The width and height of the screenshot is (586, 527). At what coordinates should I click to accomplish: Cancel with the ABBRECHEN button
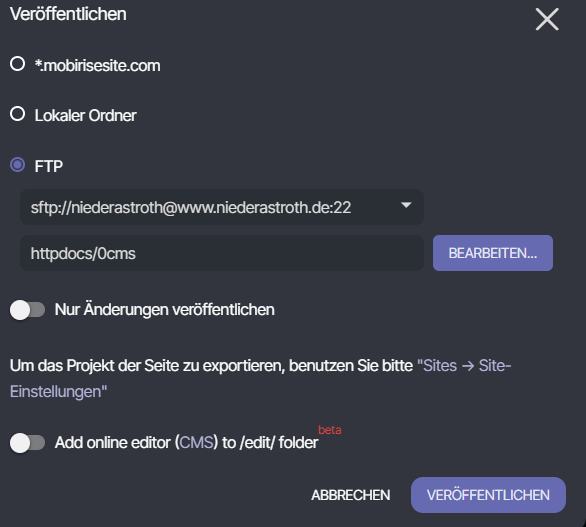(351, 495)
